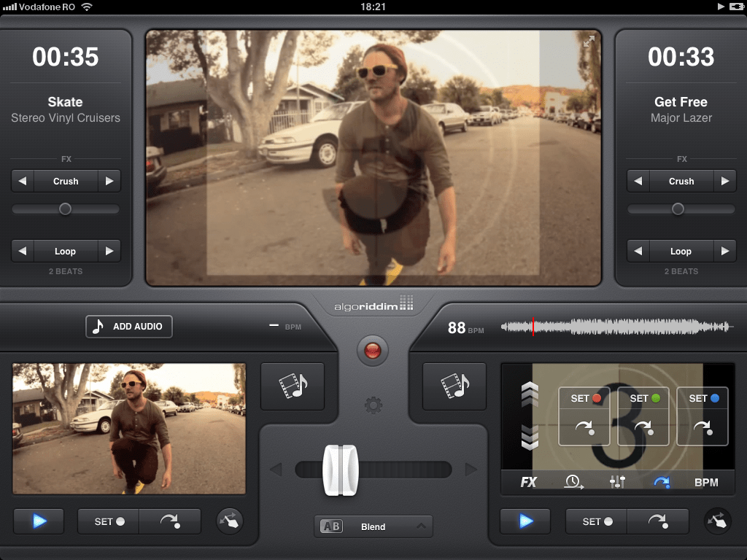Tap Crush effect label on Get Free deck
Screen dimensions: 747x560
click(681, 181)
